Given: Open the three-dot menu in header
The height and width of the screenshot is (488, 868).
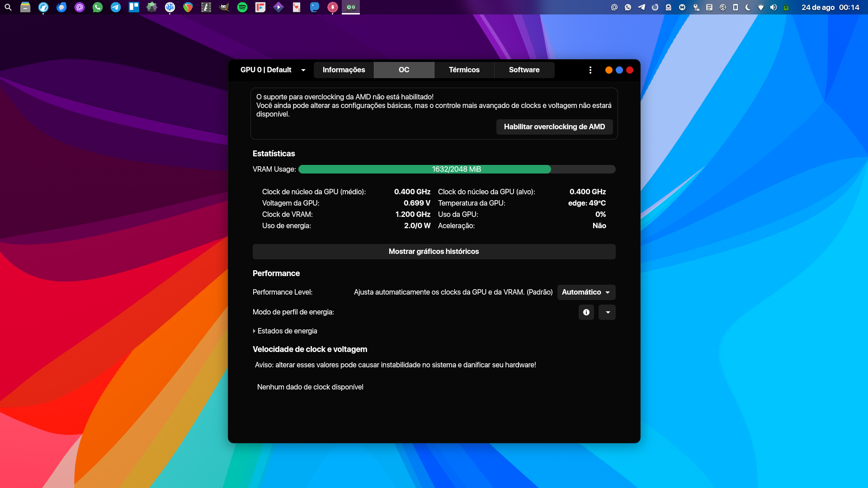Looking at the screenshot, I should tap(590, 70).
